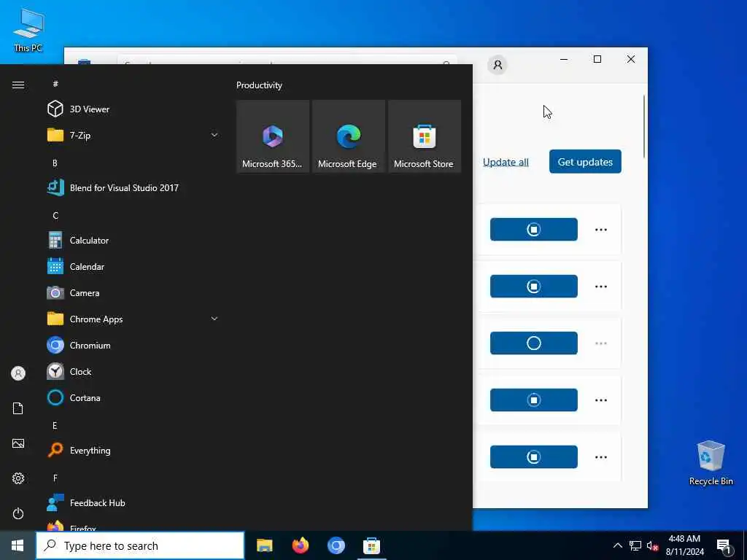Open the Everything search app
Viewport: 747px width, 560px height.
tap(133, 450)
